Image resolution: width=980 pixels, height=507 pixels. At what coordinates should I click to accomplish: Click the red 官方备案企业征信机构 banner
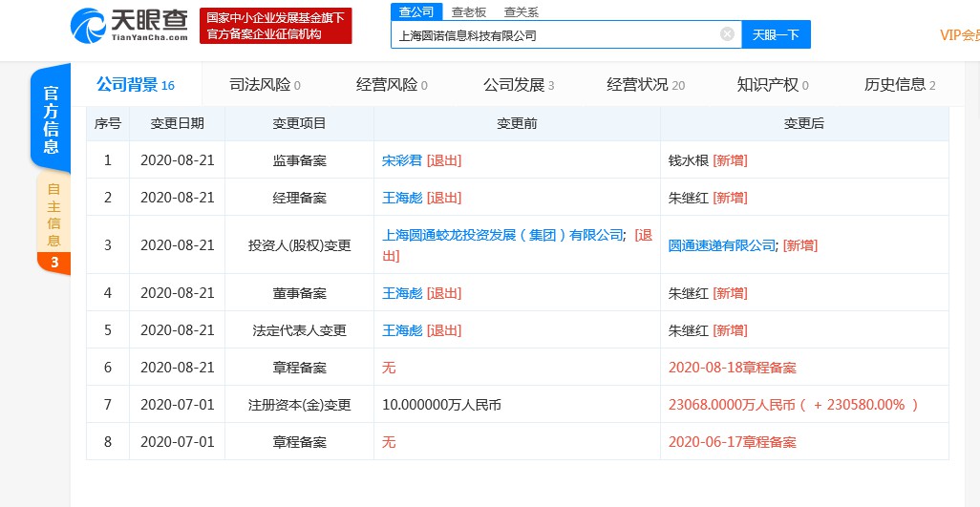tap(276, 26)
